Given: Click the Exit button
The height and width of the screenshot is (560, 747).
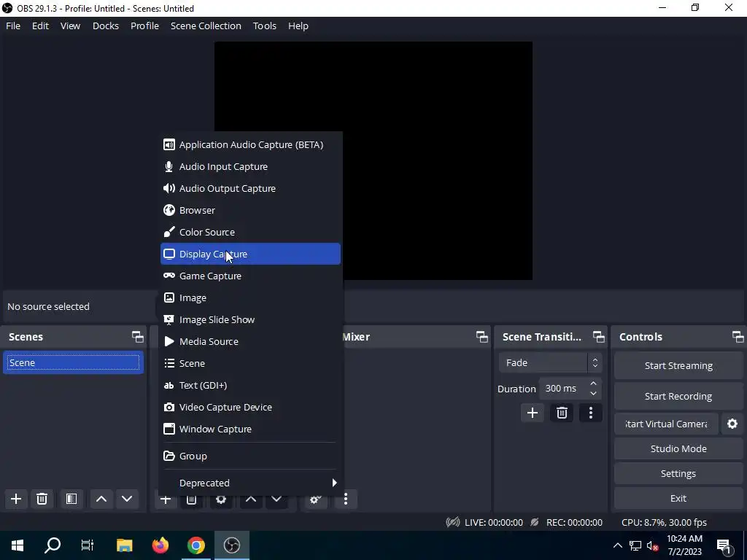Looking at the screenshot, I should click(x=678, y=498).
